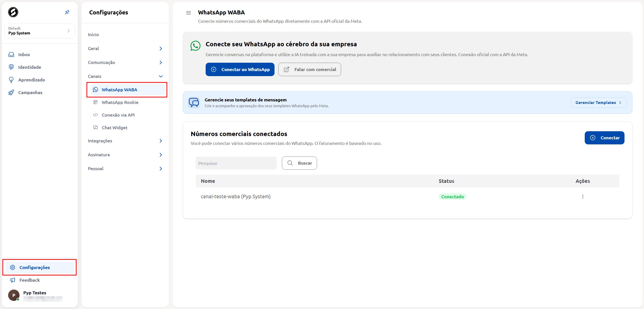Select Configurações in the left sidebar

click(40, 268)
